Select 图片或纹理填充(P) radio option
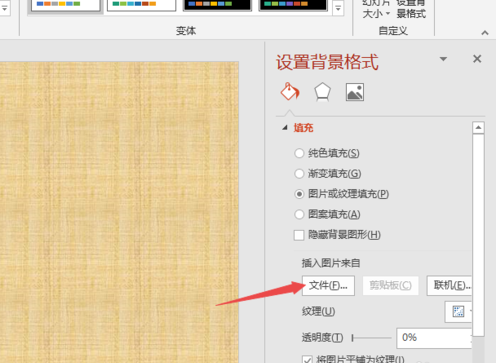The image size is (498, 363). [x=342, y=194]
